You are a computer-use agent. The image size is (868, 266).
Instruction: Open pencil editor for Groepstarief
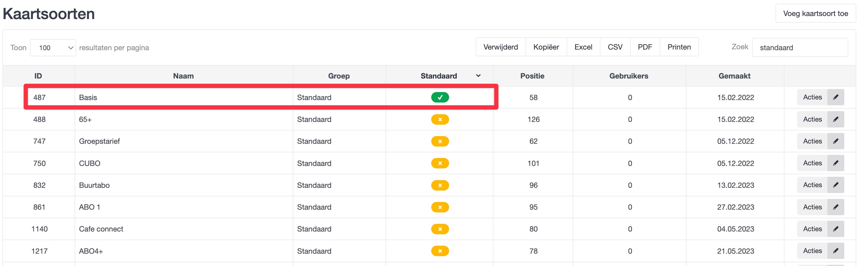(x=835, y=141)
